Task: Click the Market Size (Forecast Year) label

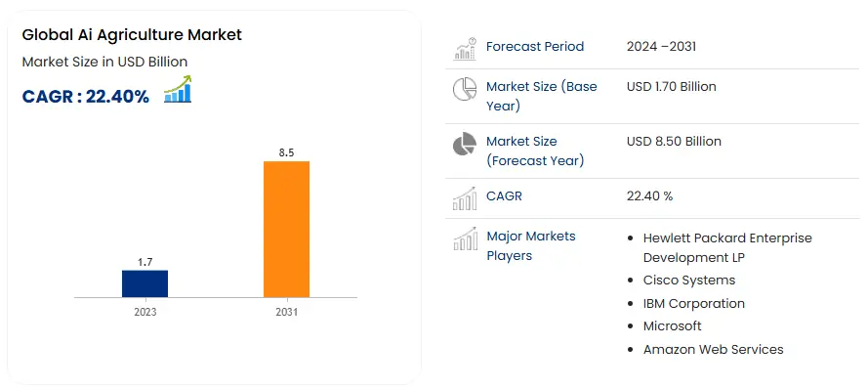Action: point(535,151)
